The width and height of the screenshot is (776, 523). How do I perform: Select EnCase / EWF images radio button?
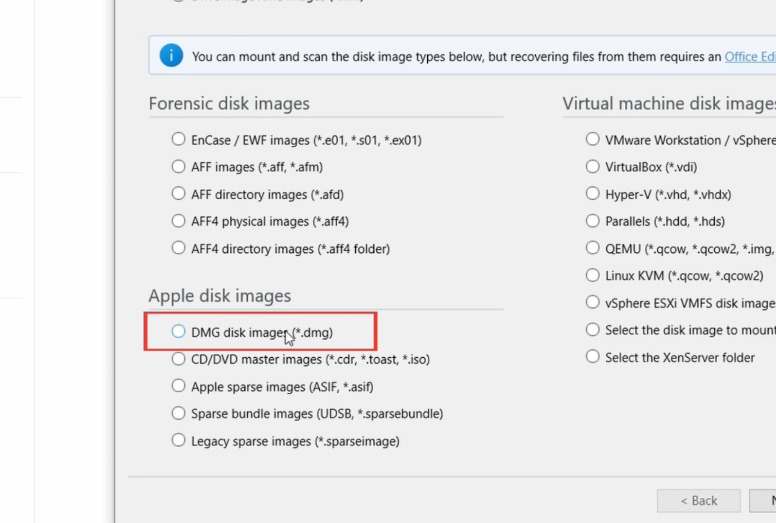pyautogui.click(x=178, y=139)
